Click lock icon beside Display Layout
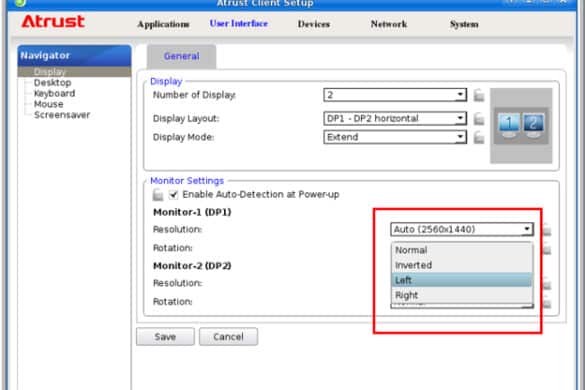 479,119
